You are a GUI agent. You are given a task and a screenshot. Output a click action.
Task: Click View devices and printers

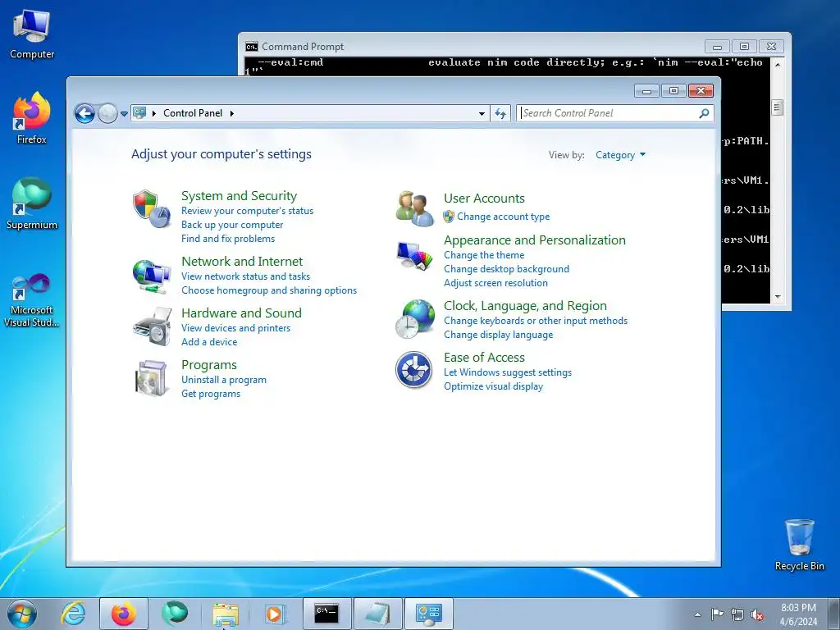[x=235, y=328]
